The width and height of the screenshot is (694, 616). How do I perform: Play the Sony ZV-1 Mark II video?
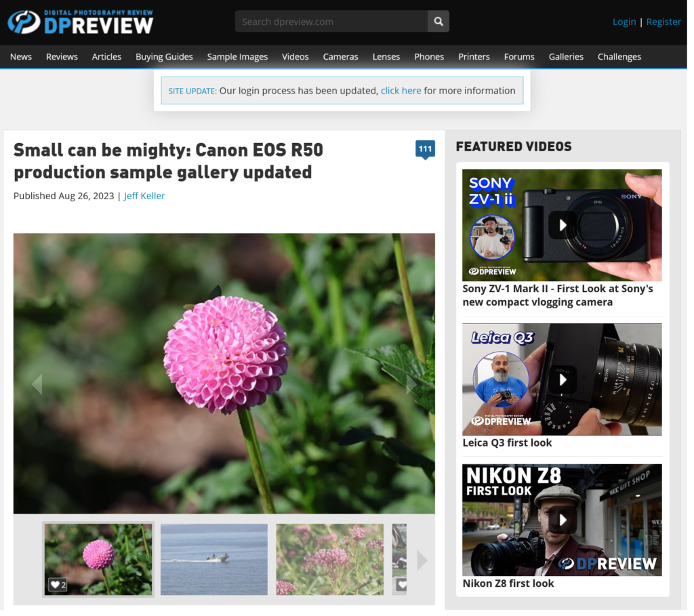(563, 225)
